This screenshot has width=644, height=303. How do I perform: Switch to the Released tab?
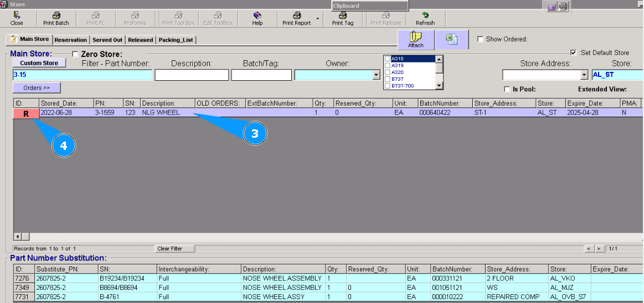tap(141, 40)
